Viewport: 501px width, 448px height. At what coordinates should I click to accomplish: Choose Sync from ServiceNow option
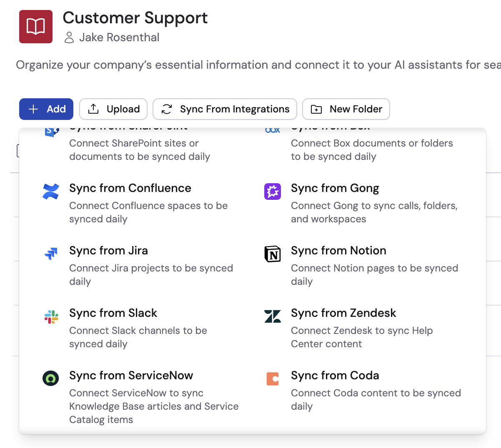131,375
